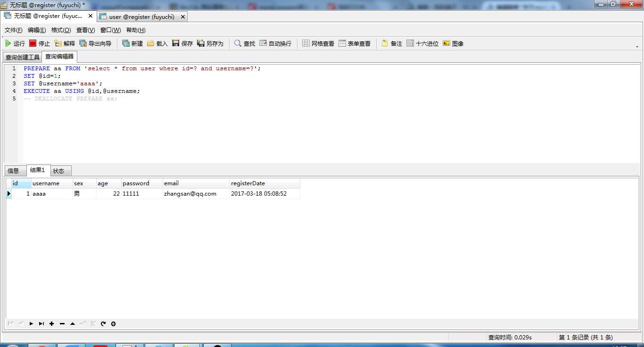The width and height of the screenshot is (644, 347).
Task: Load a file using 载入
Action: click(x=157, y=43)
